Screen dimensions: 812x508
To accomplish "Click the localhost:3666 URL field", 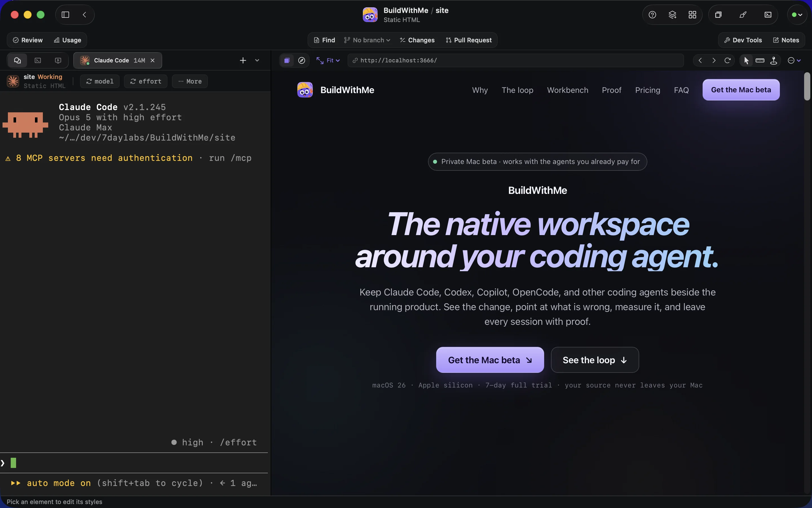I will click(x=516, y=60).
